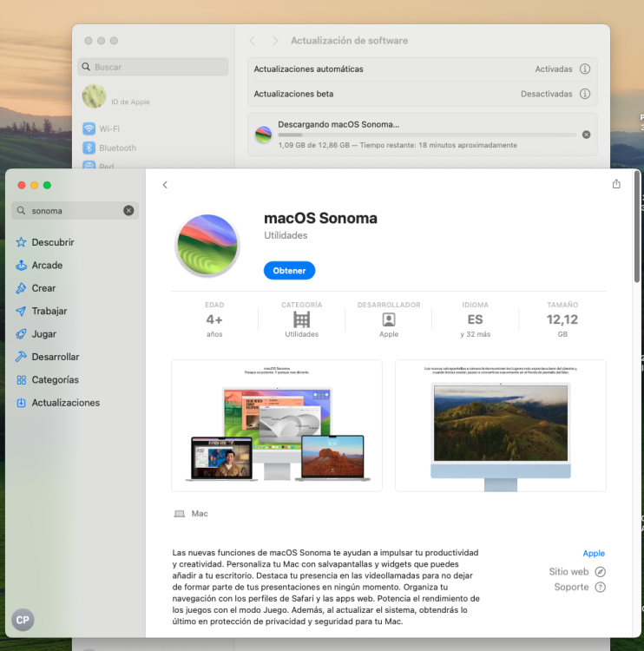Viewport: 644px width, 651px height.
Task: Click the Activadas status text
Action: point(554,69)
